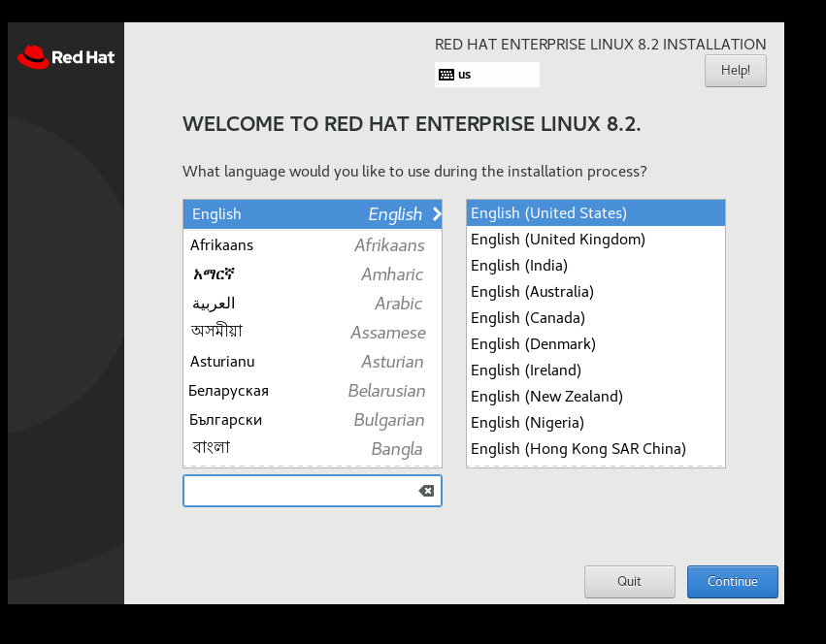This screenshot has width=826, height=644.
Task: Choose English (United Kingdom) locale
Action: click(596, 239)
